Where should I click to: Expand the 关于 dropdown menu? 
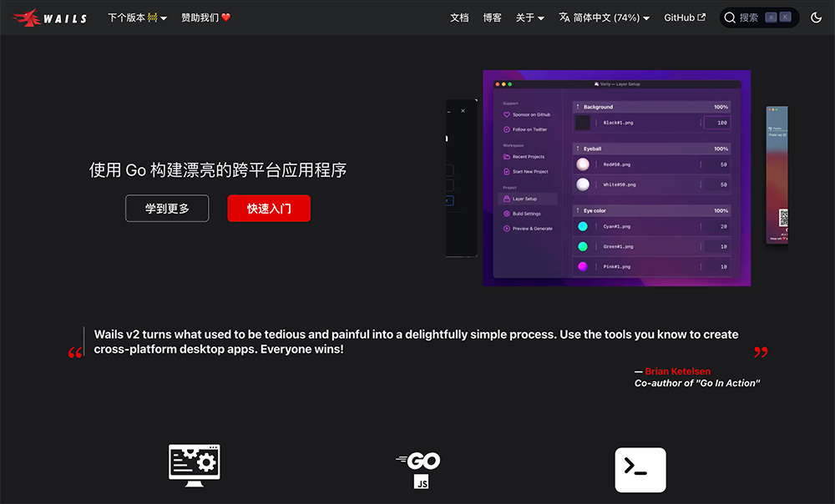pyautogui.click(x=530, y=18)
